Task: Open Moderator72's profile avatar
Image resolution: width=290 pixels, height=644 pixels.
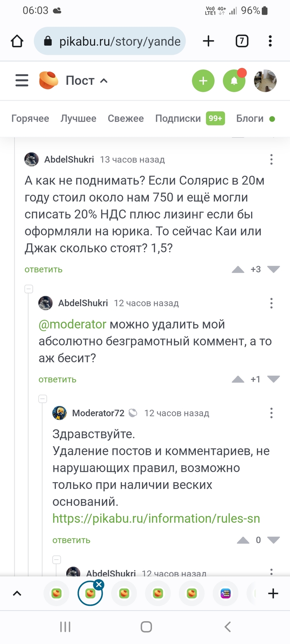Action: point(59,413)
